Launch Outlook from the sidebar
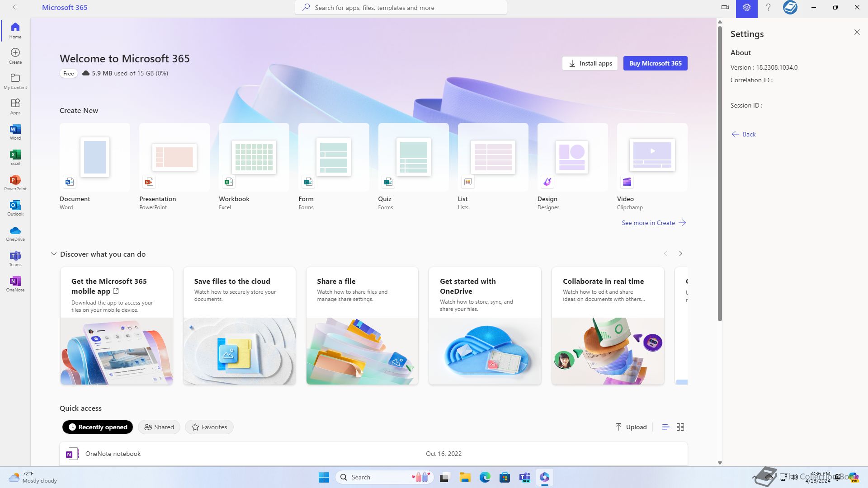This screenshot has width=868, height=488. (x=15, y=208)
